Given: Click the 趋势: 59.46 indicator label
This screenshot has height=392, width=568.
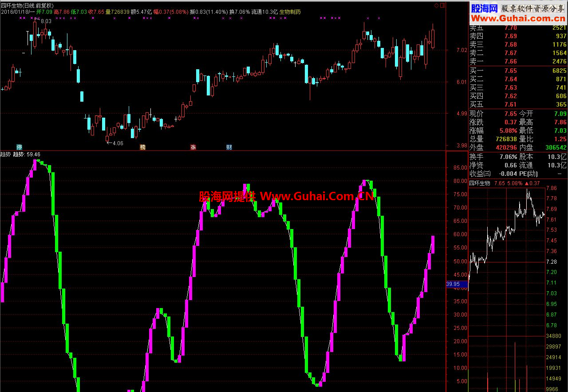Looking at the screenshot, I should point(27,154).
